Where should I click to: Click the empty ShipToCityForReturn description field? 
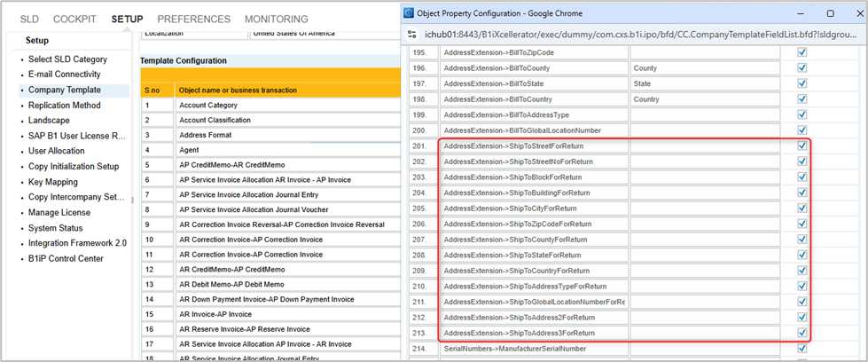coord(705,209)
